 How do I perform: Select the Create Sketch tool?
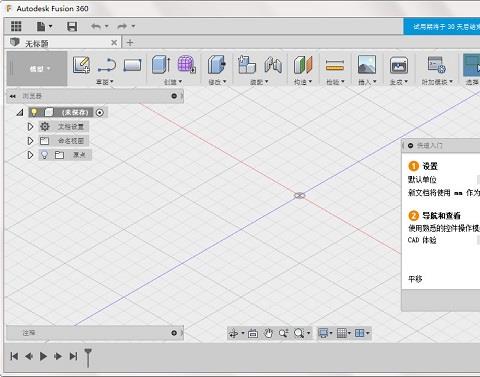81,65
